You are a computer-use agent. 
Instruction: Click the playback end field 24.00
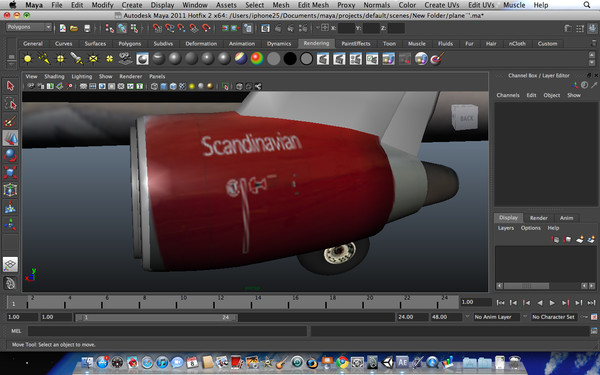pos(412,317)
